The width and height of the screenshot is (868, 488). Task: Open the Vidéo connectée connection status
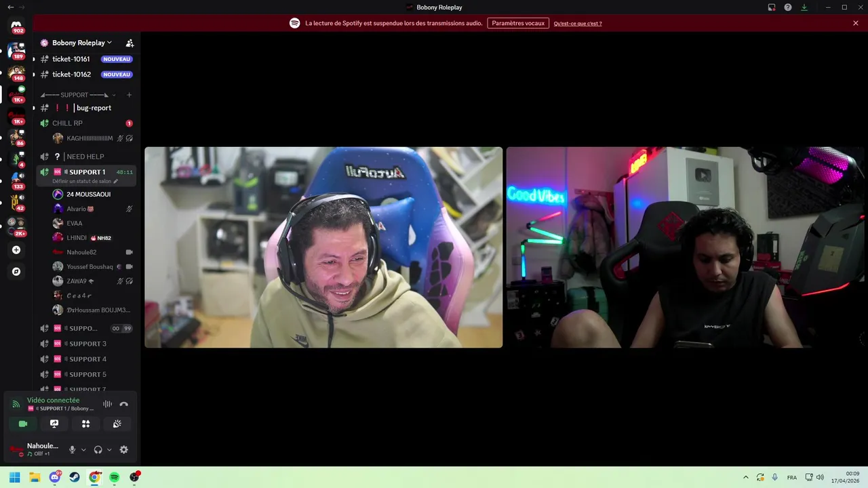click(x=53, y=401)
